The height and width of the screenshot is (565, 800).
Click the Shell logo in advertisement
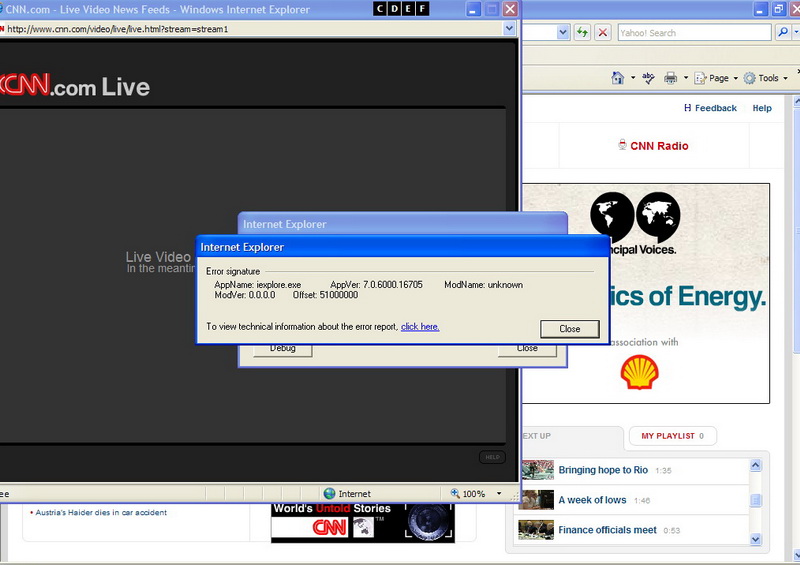tap(639, 373)
